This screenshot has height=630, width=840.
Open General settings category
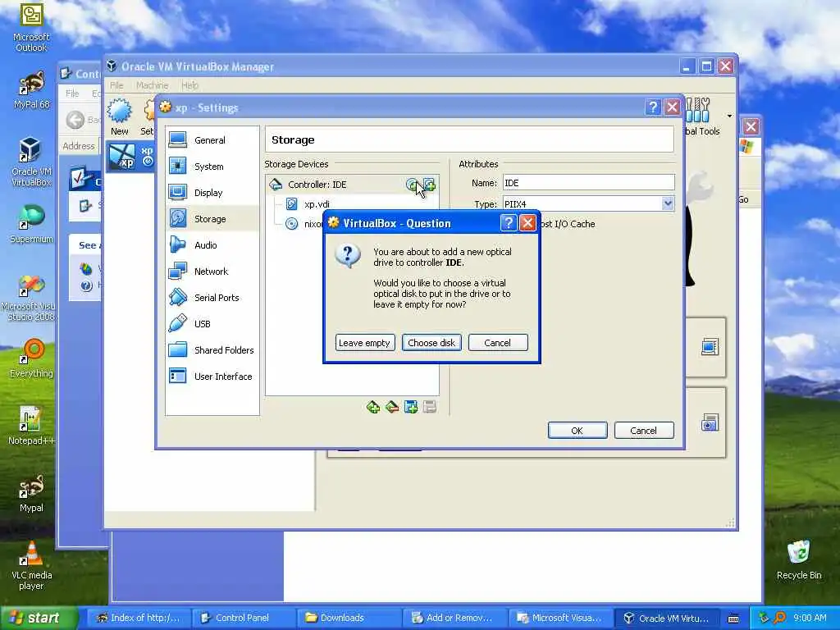click(212, 140)
